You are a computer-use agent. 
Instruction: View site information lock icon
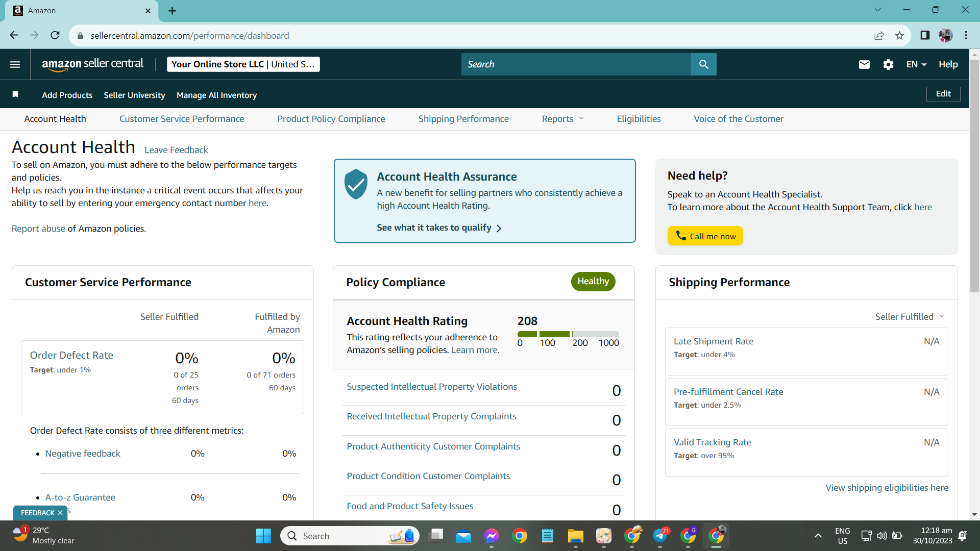click(80, 36)
